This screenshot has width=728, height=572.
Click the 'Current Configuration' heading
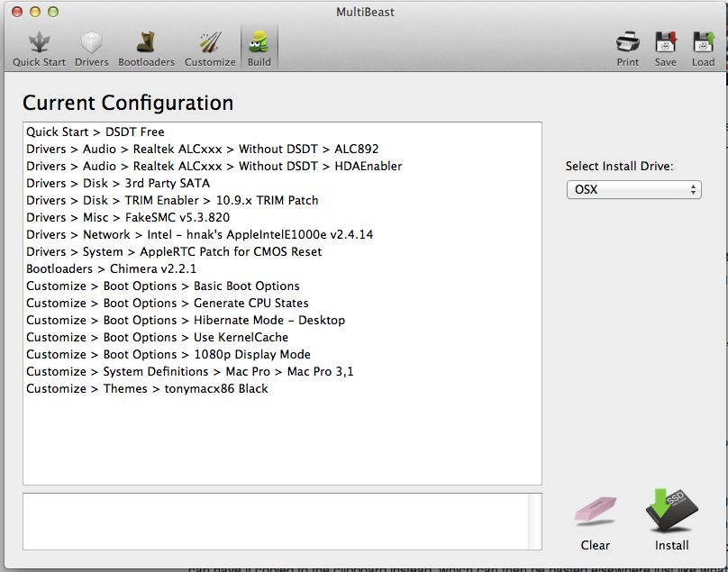tap(128, 103)
